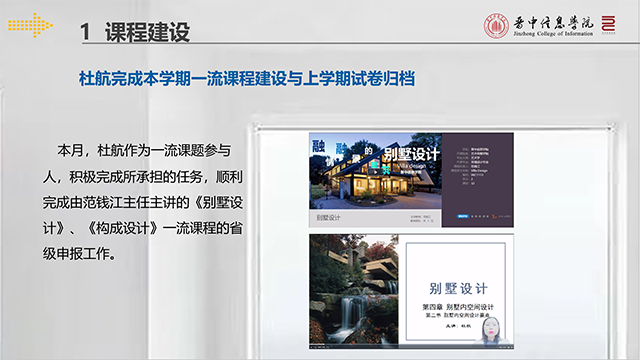640x360 pixels.
Task: Click the paragraph line '级申报工作。'
Action: click(80, 254)
